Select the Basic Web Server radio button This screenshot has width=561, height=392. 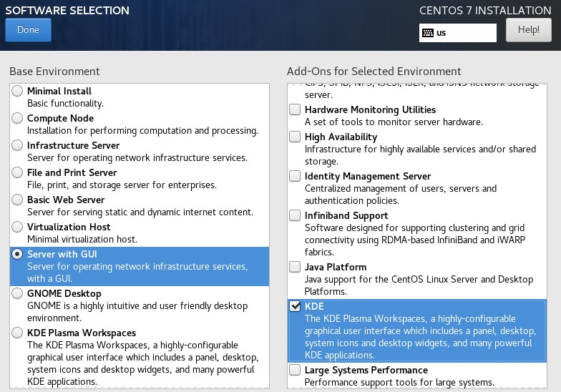17,200
